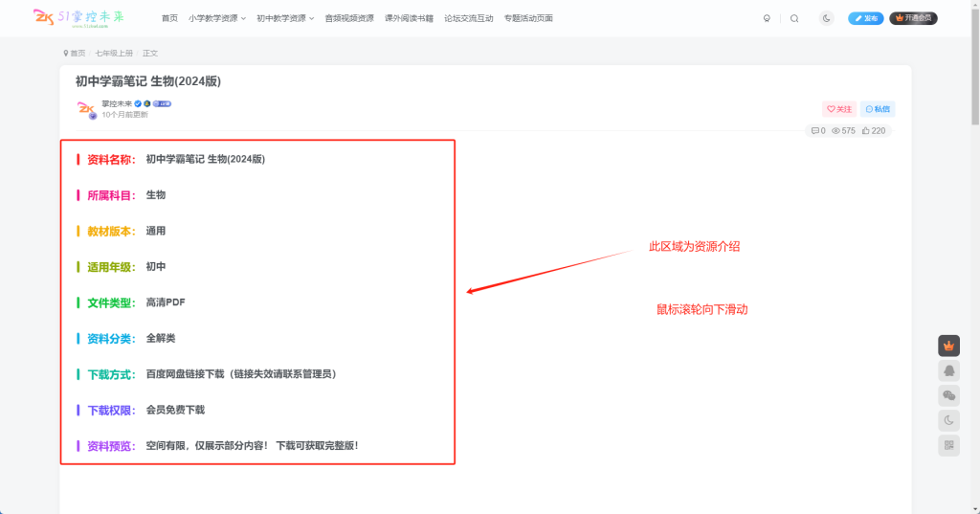This screenshot has width=980, height=514.
Task: Send a message with 私信 button
Action: [878, 109]
